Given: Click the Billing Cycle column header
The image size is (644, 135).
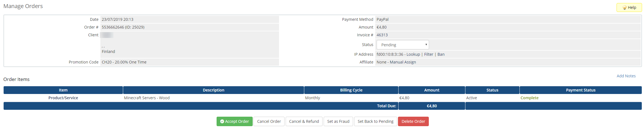Looking at the screenshot, I should [351, 90].
